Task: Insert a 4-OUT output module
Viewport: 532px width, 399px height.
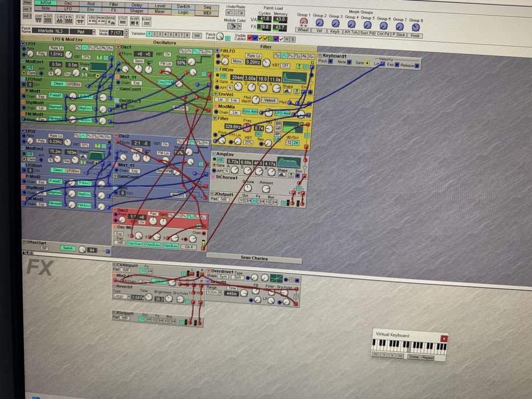Action: [x=48, y=19]
